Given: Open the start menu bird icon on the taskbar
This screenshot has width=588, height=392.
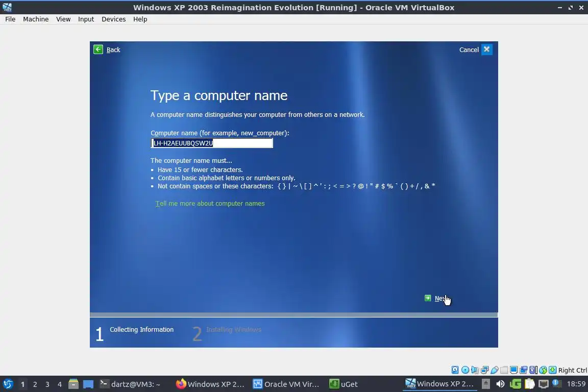Looking at the screenshot, I should pos(8,384).
